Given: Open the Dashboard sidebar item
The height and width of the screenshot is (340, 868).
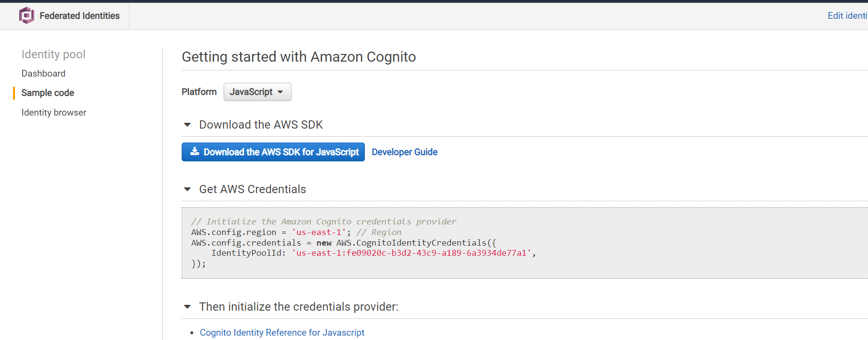Looking at the screenshot, I should [43, 73].
